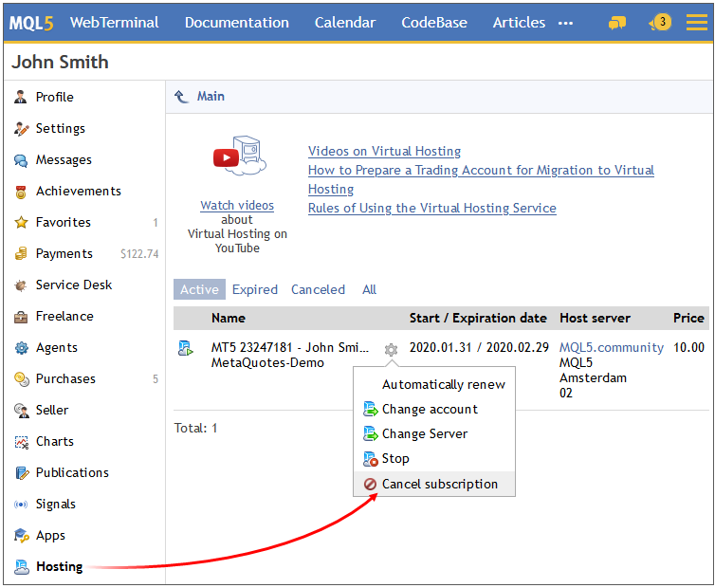715x588 pixels.
Task: Click the John Smith page title
Action: pyautogui.click(x=60, y=62)
